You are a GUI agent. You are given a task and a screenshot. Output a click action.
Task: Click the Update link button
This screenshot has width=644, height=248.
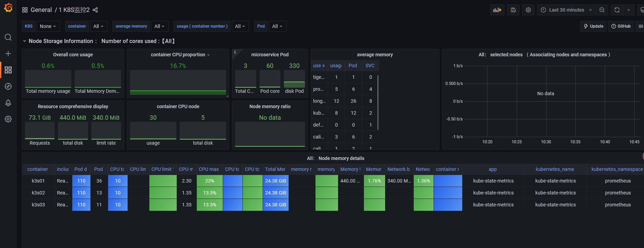point(593,26)
